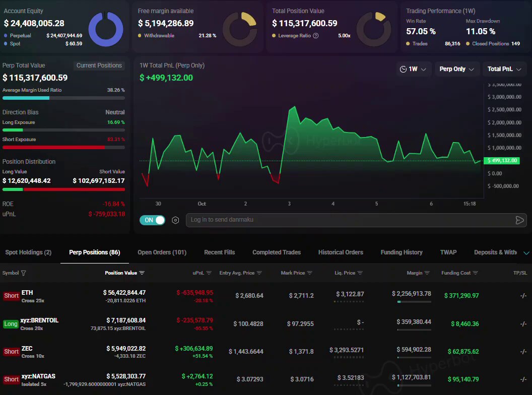Open the Total PnL chart dropdown
This screenshot has width=532, height=395.
[x=504, y=69]
